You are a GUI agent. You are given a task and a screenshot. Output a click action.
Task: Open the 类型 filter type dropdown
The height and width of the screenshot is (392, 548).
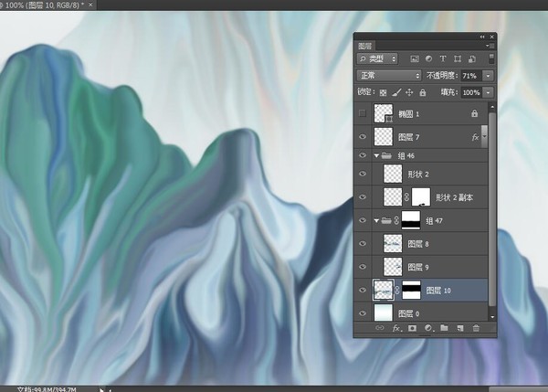377,58
